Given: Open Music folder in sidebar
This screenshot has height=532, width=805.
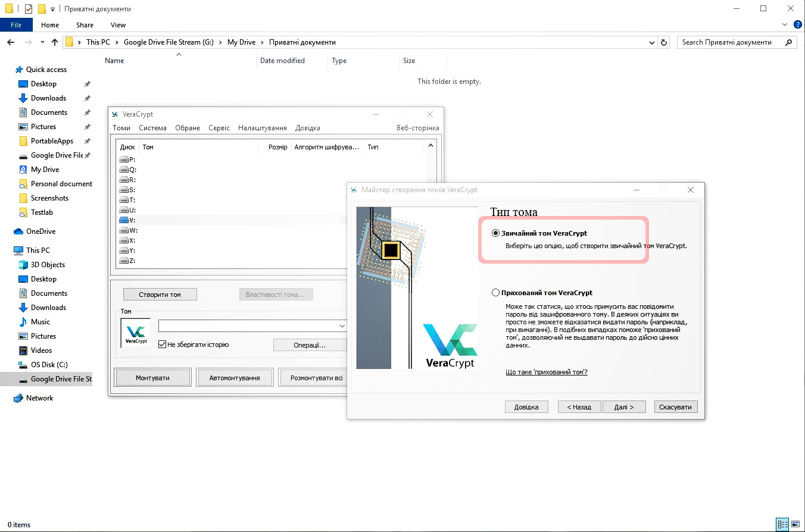Looking at the screenshot, I should (40, 322).
